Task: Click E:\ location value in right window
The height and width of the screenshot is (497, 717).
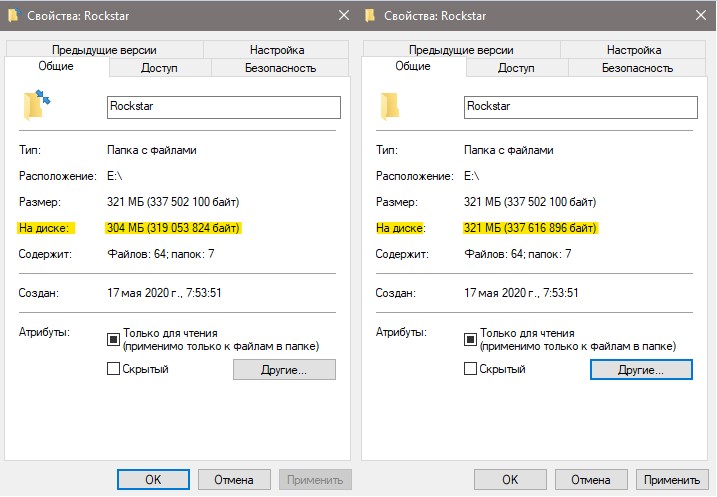Action: [x=471, y=176]
